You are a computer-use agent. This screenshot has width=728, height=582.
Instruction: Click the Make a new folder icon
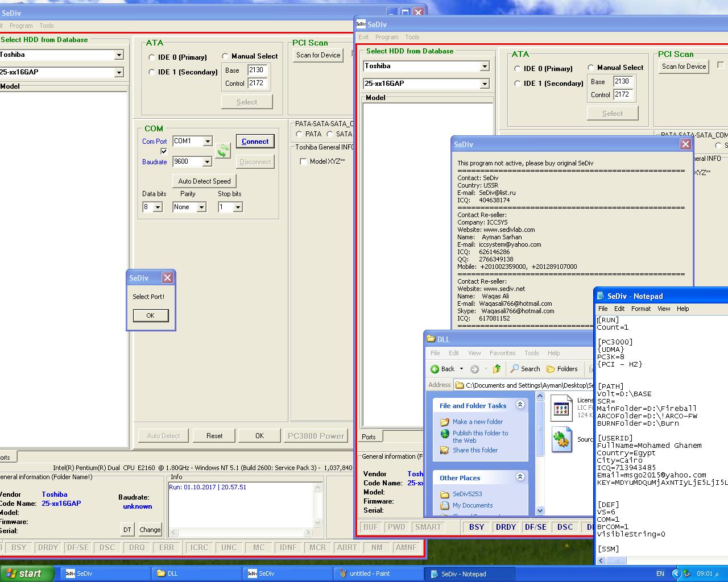445,422
